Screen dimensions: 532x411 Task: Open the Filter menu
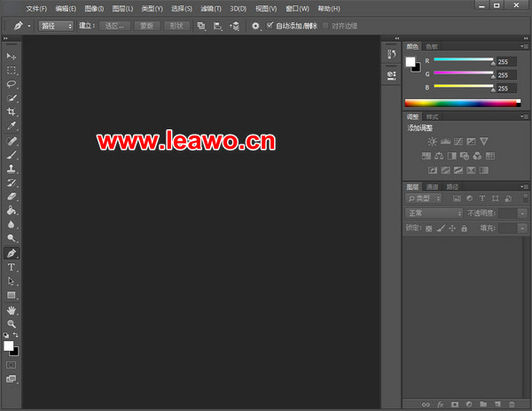click(x=211, y=9)
